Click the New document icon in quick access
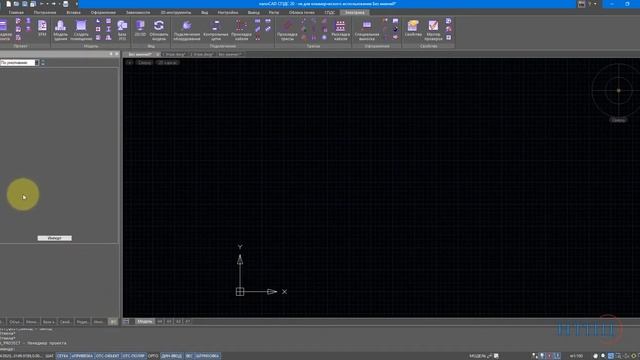 pos(9,4)
